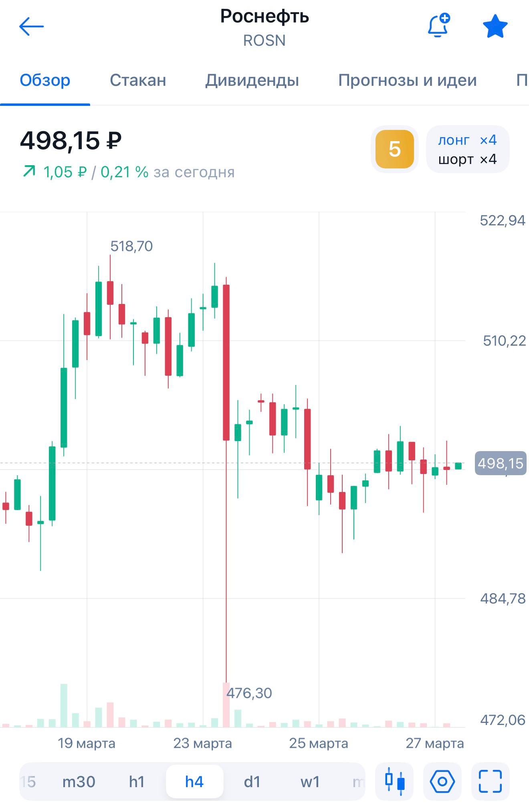Screen dimensions: 529x812
Task: Select the h1 timeframe
Action: point(137,782)
